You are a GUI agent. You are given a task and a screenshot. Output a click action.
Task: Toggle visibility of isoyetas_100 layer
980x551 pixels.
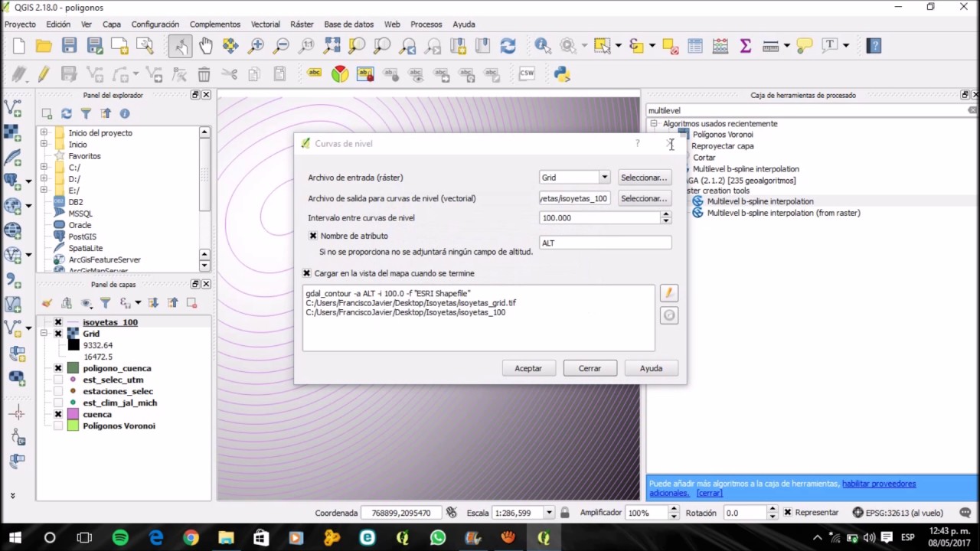point(58,322)
